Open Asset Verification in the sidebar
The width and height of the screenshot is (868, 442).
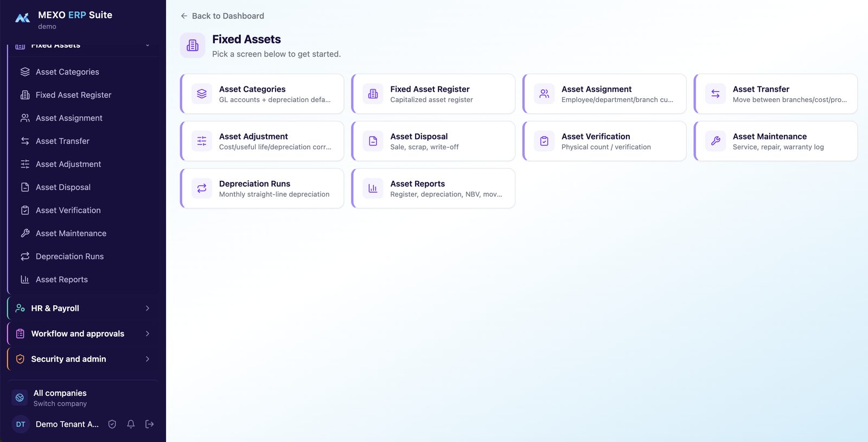coord(68,210)
